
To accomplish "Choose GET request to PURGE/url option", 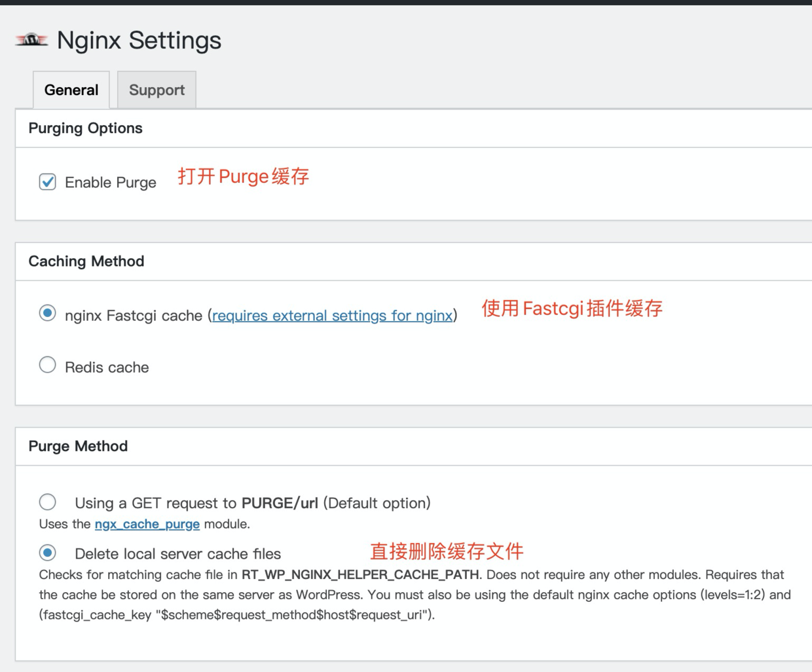I will click(47, 502).
